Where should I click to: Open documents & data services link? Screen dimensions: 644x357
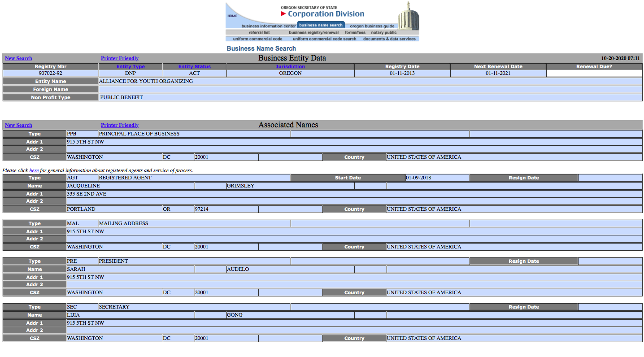[389, 39]
